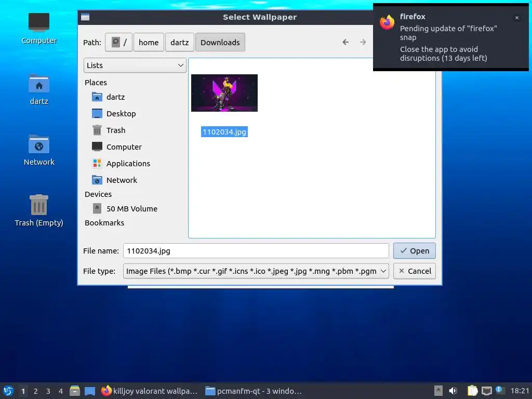Expand the File type filter dropdown
Screen dimensions: 532x399
pos(256,271)
